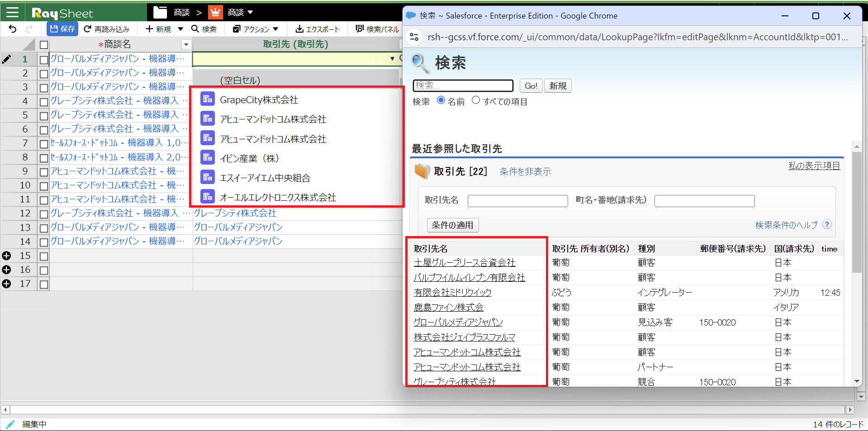Screen dimensions: 868x431
Task: Click the popup vertical scrollbar up arrow
Action: 857,147
